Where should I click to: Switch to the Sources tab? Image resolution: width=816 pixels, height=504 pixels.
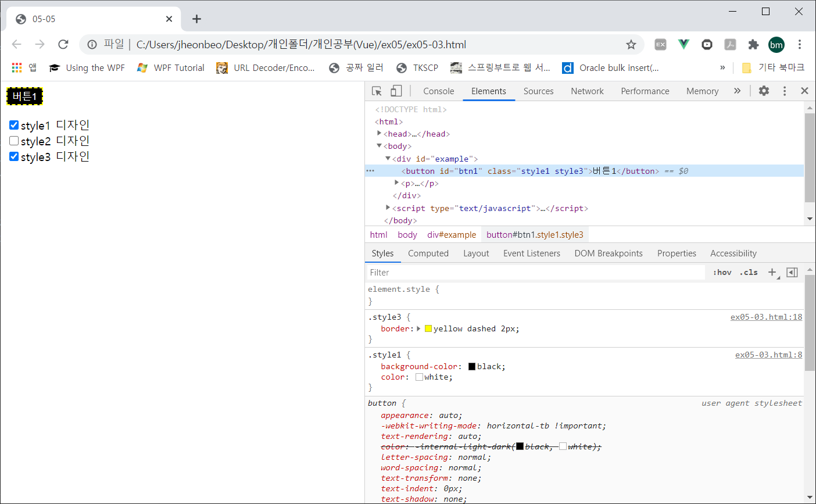coord(539,91)
